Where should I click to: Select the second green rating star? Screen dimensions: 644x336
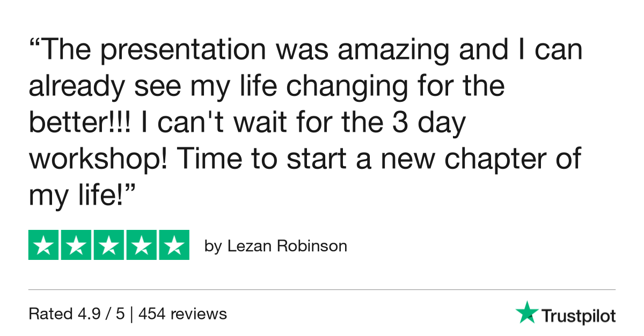[76, 245]
